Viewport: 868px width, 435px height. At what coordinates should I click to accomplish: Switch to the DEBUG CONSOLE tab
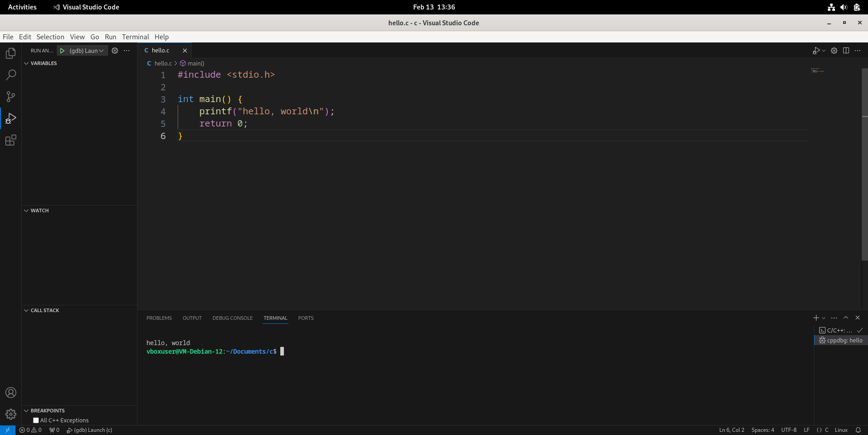click(x=232, y=318)
